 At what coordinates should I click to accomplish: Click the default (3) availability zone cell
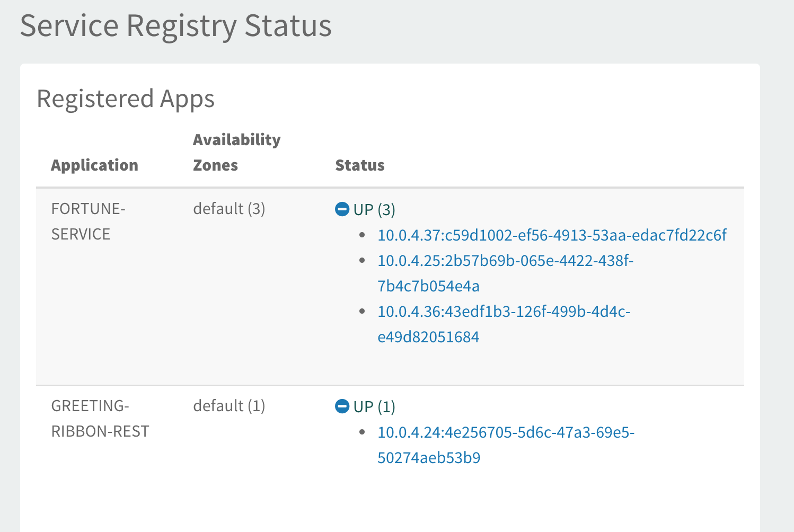(229, 209)
